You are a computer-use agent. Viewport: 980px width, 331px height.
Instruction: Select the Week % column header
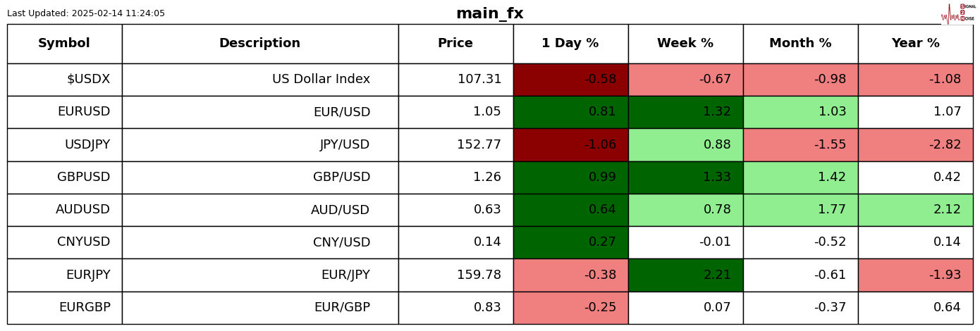pos(685,44)
